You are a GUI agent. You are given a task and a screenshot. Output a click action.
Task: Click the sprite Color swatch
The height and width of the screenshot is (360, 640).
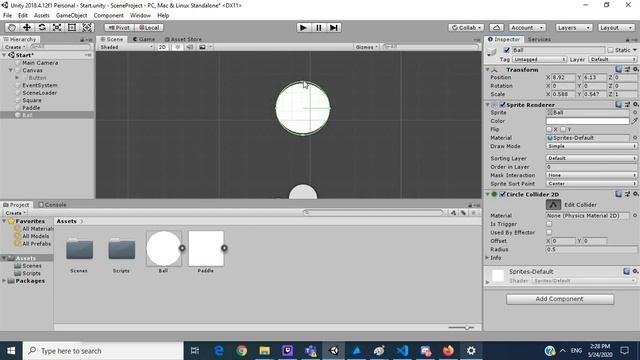[x=588, y=121]
